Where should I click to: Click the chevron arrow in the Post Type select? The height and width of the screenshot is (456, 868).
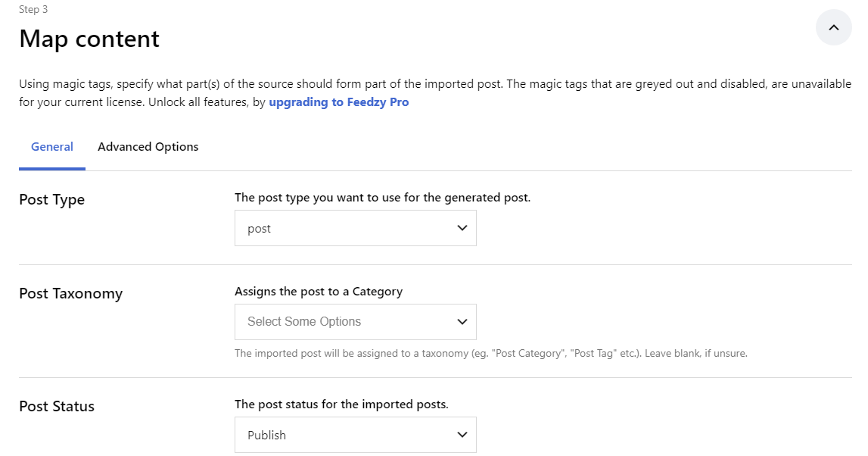click(x=462, y=228)
